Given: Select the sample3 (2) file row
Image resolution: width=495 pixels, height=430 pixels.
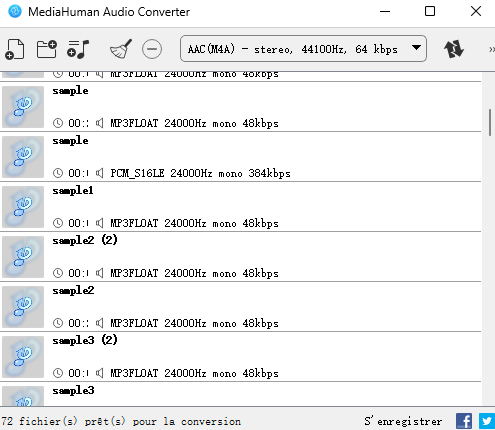Looking at the screenshot, I should coord(241,357).
